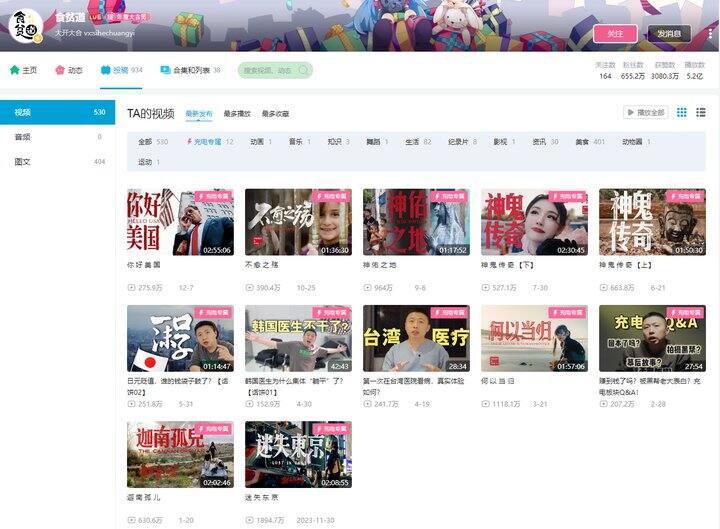This screenshot has width=720, height=529.
Task: Click the channel name 食贫道 in banner
Action: click(x=70, y=17)
